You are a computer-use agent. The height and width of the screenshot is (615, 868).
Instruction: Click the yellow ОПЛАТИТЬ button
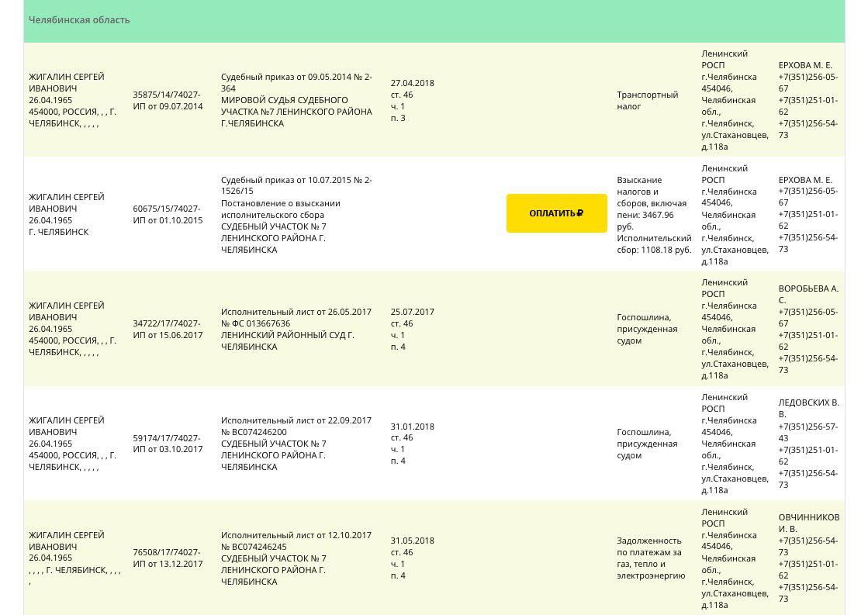pos(556,213)
